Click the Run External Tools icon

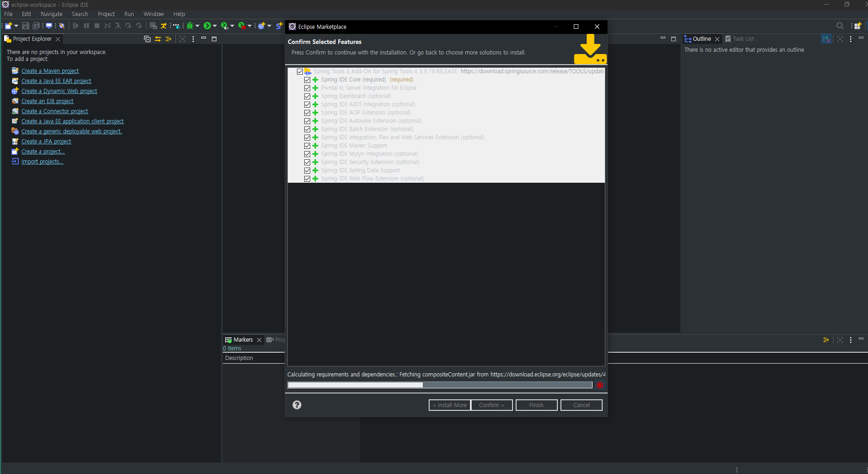pos(242,26)
